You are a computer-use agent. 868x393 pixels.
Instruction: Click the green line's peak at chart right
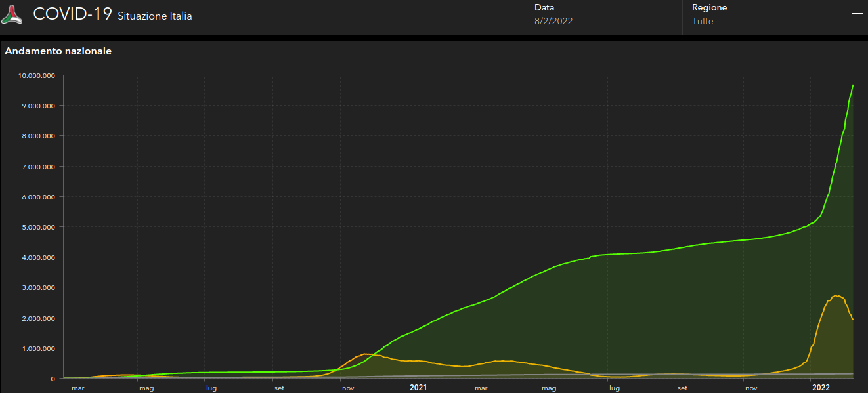point(852,86)
